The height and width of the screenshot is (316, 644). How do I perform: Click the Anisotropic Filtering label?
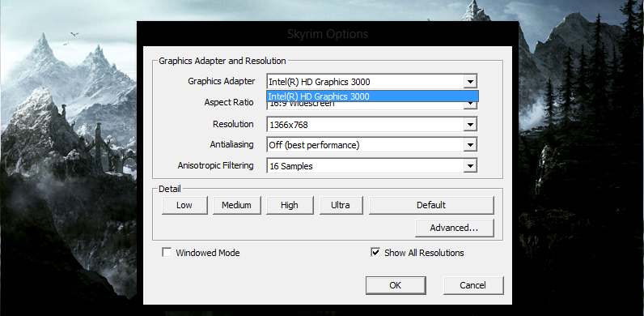tap(216, 165)
